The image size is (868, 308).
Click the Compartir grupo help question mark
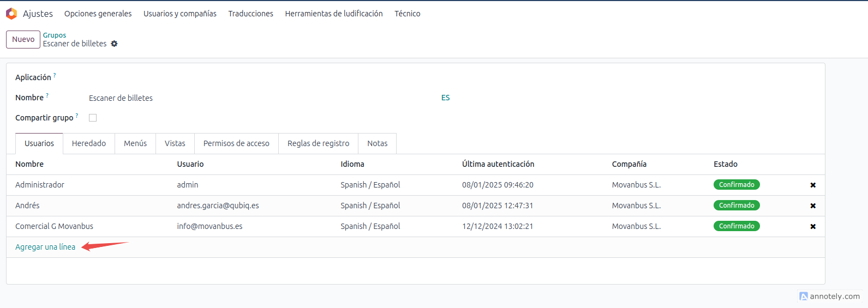tap(77, 116)
